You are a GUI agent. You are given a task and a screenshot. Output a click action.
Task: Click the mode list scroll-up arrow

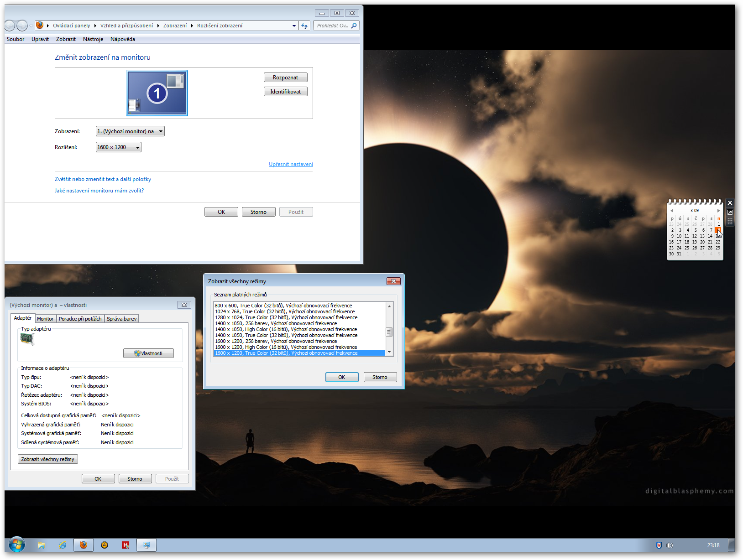(x=389, y=306)
